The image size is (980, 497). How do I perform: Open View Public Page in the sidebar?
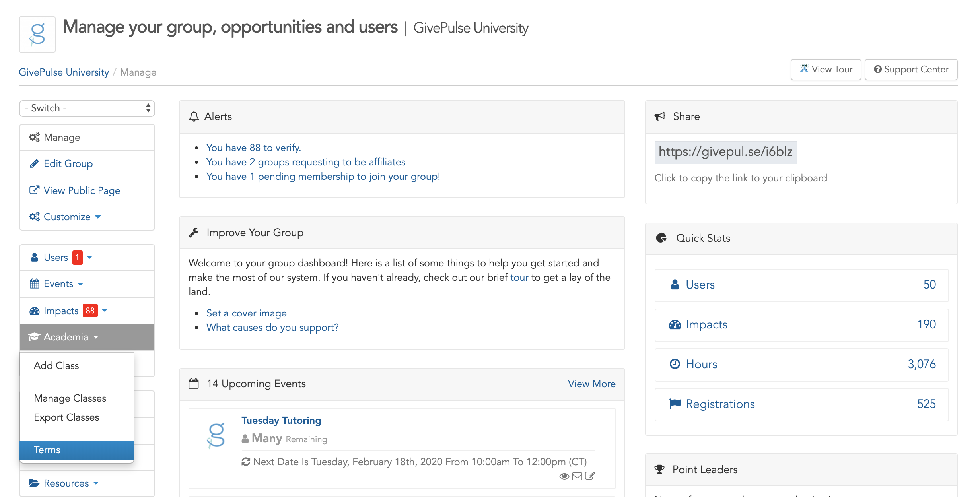pos(87,190)
